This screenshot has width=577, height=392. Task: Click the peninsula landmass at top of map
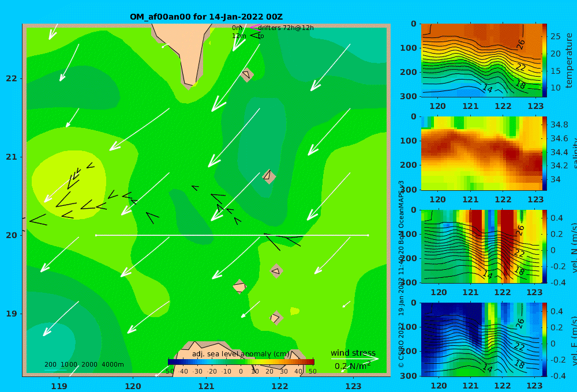185,51
